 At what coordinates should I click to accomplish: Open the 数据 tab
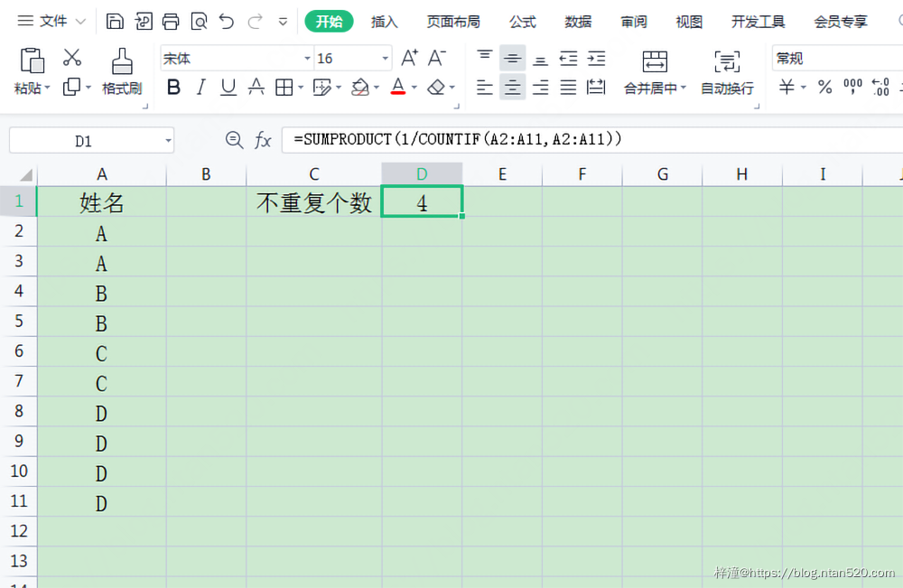tap(578, 22)
